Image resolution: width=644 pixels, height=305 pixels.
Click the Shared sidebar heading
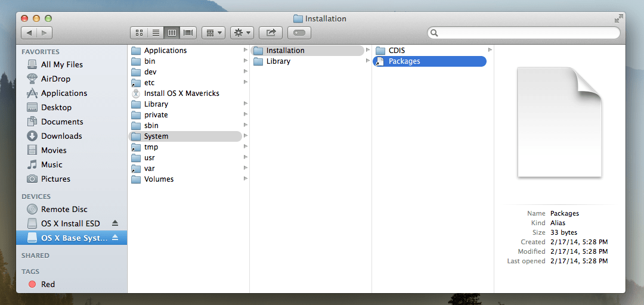(x=35, y=256)
